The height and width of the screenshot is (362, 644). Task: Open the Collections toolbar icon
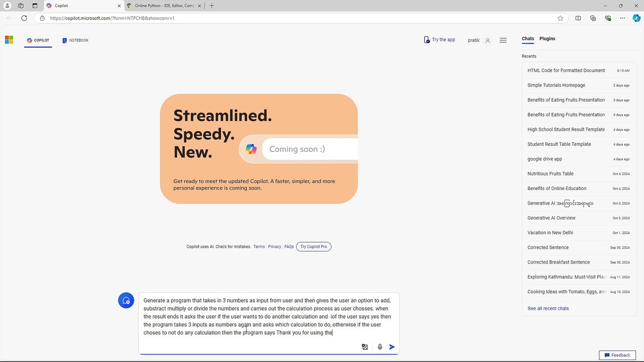(593, 18)
